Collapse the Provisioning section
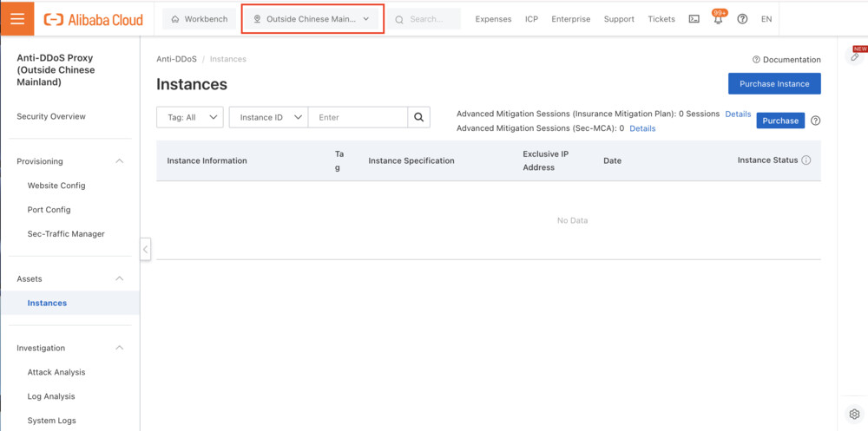Image resolution: width=868 pixels, height=431 pixels. pyautogui.click(x=119, y=161)
